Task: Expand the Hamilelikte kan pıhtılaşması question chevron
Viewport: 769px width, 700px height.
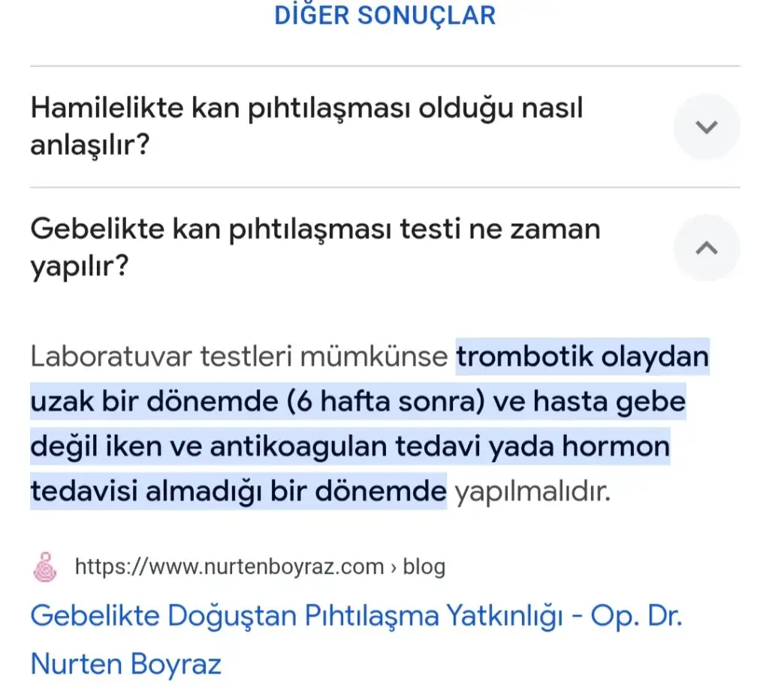Action: point(707,127)
